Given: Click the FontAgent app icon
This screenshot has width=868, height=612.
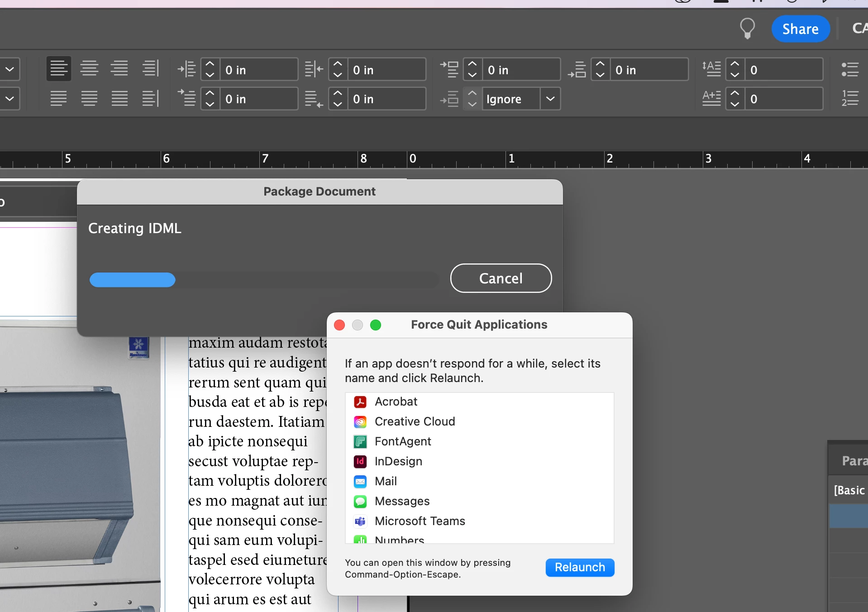Looking at the screenshot, I should [360, 442].
